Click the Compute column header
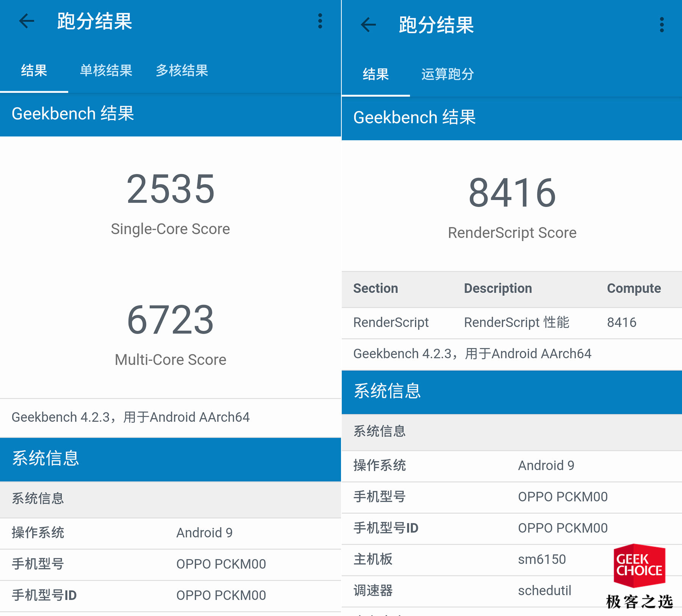Viewport: 682px width, 616px height. coord(634,288)
